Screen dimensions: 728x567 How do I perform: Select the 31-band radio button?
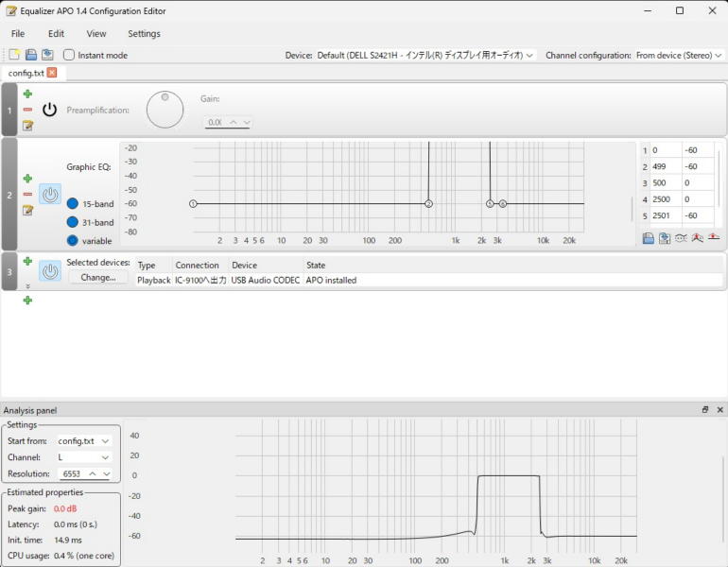click(x=73, y=222)
